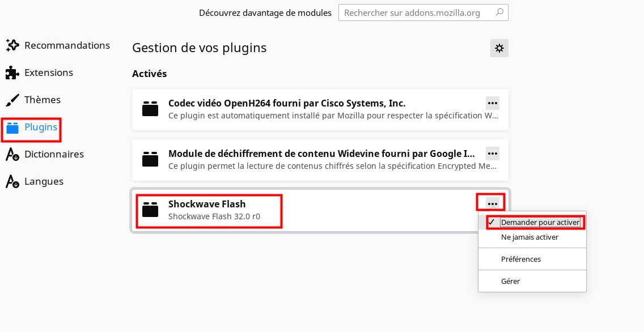
Task: Click the search magnifier in the search box
Action: tap(499, 12)
